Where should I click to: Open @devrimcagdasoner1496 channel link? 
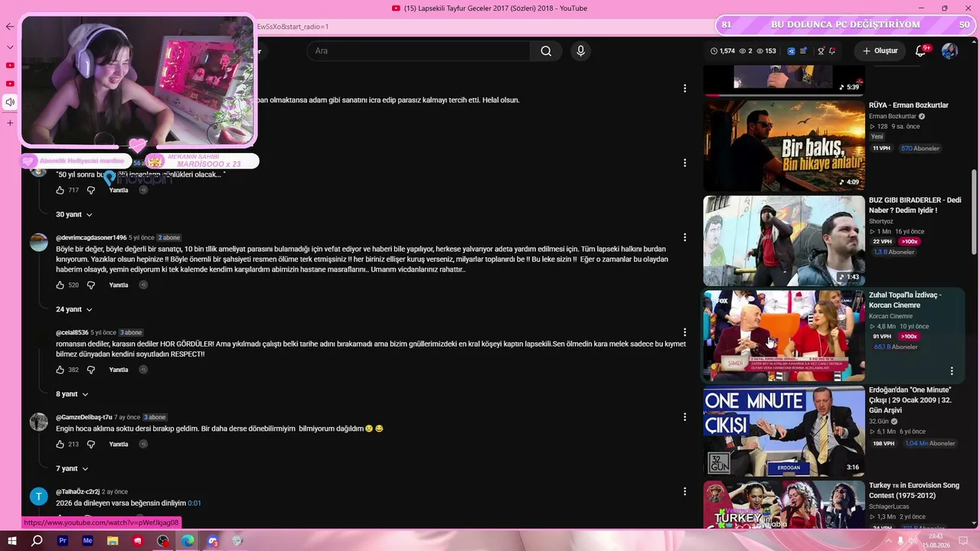coord(91,238)
